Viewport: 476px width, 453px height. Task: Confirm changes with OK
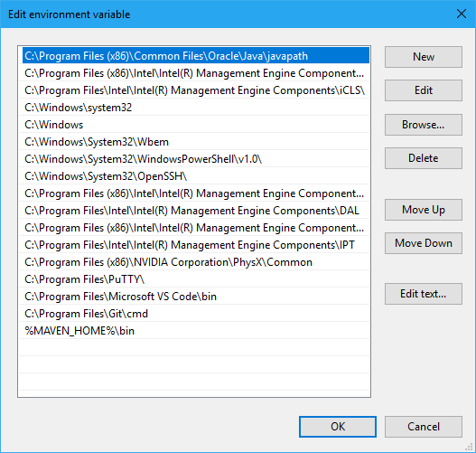pyautogui.click(x=338, y=427)
